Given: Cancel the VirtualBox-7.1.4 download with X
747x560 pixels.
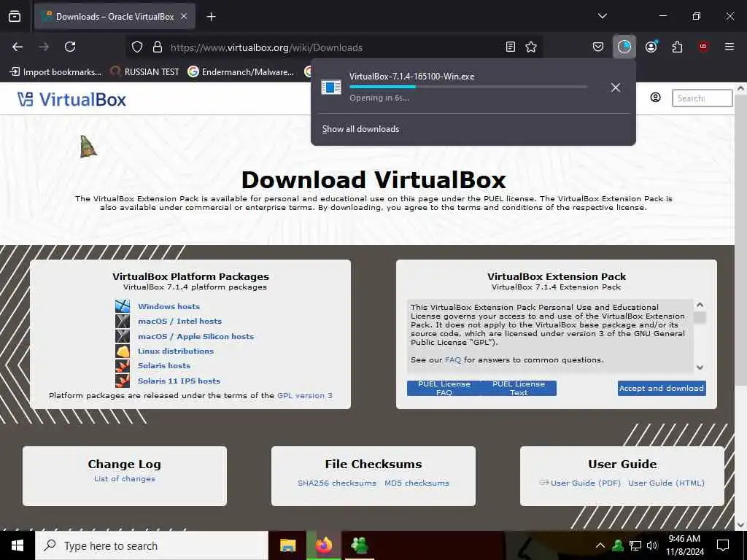Looking at the screenshot, I should (616, 87).
